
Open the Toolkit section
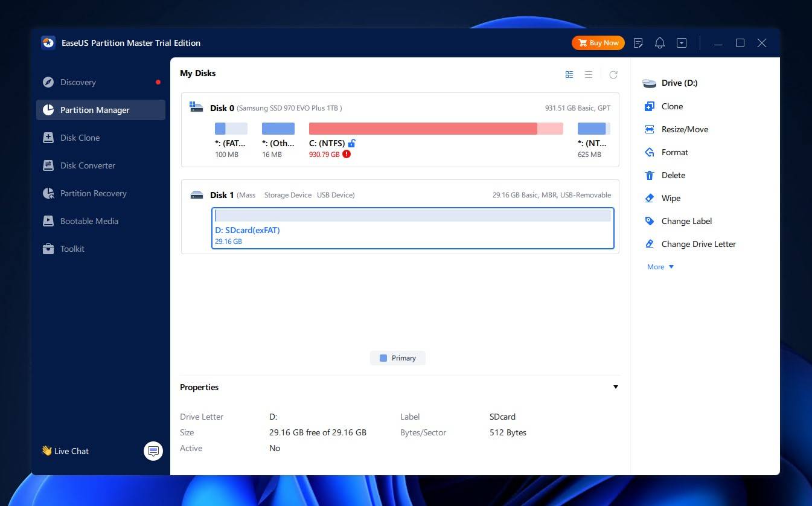100,249
